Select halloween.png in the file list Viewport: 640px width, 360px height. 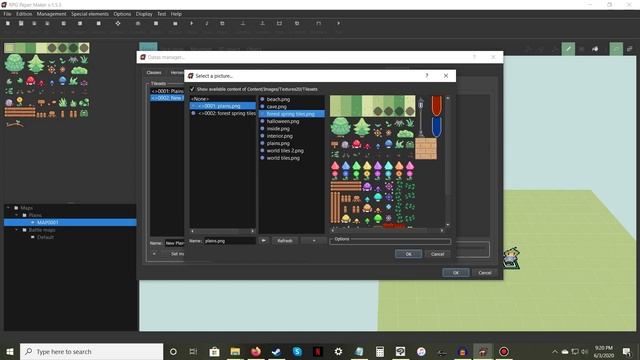282,121
